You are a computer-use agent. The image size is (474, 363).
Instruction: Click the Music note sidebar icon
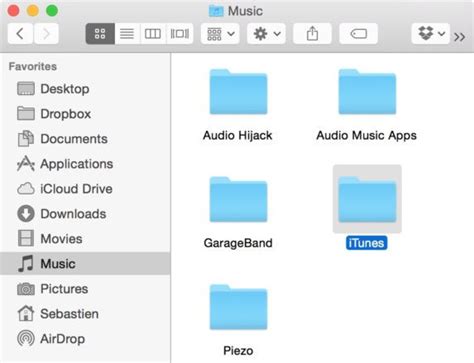26,264
